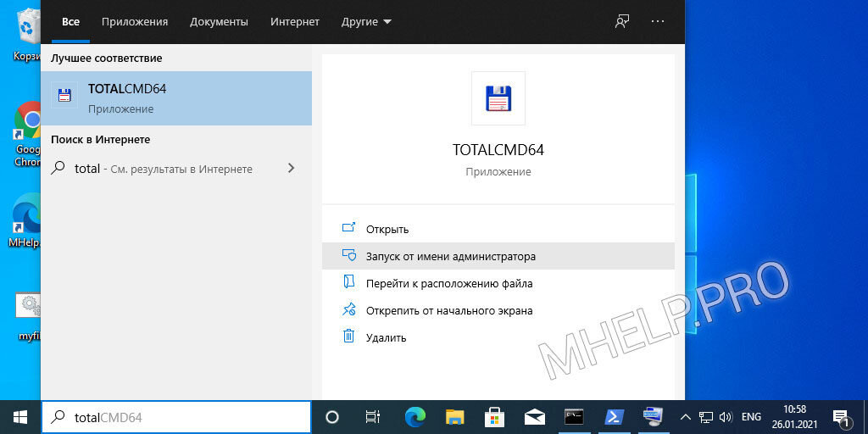This screenshot has height=434, width=868.
Task: Switch to the Документы tab
Action: pos(220,22)
